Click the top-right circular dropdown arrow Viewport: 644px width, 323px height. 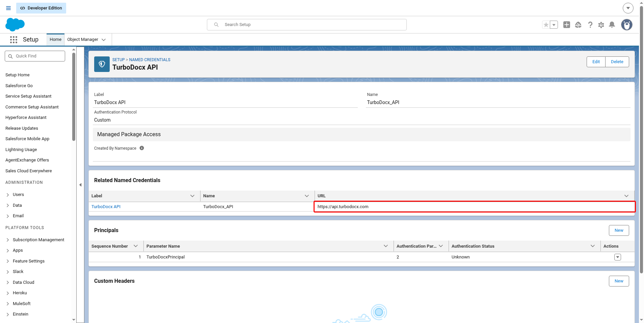click(628, 8)
